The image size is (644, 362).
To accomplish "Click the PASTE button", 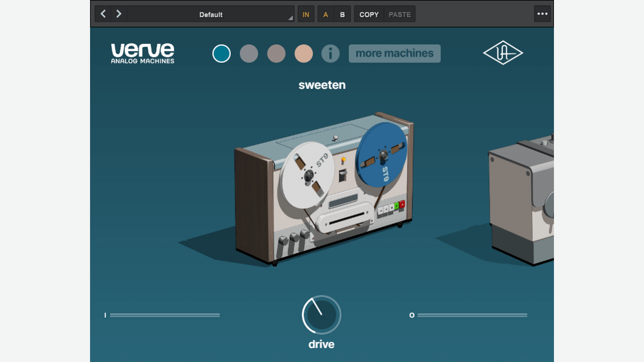I will click(x=400, y=14).
